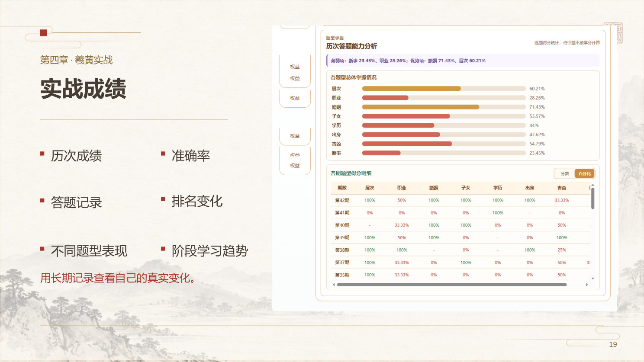Click the 排名变化 bullet point
The image size is (644, 362).
click(x=197, y=201)
